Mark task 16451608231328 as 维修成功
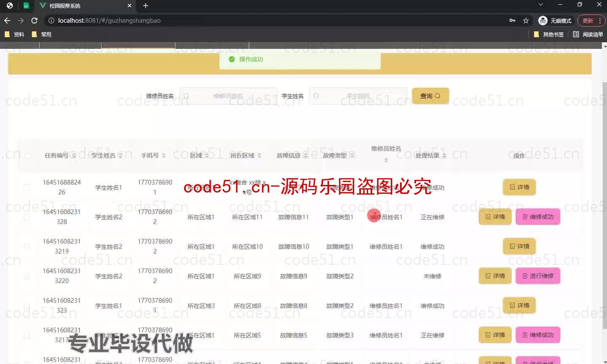 (x=538, y=217)
